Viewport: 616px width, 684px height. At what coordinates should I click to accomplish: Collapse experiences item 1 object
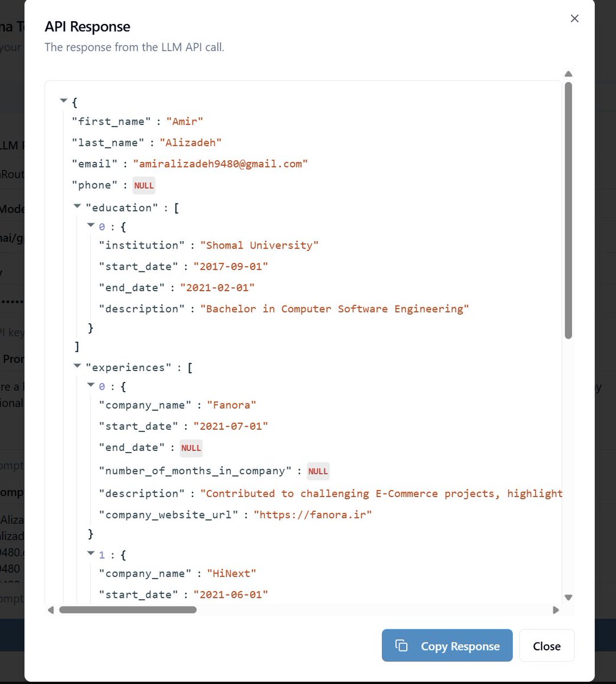[91, 553]
